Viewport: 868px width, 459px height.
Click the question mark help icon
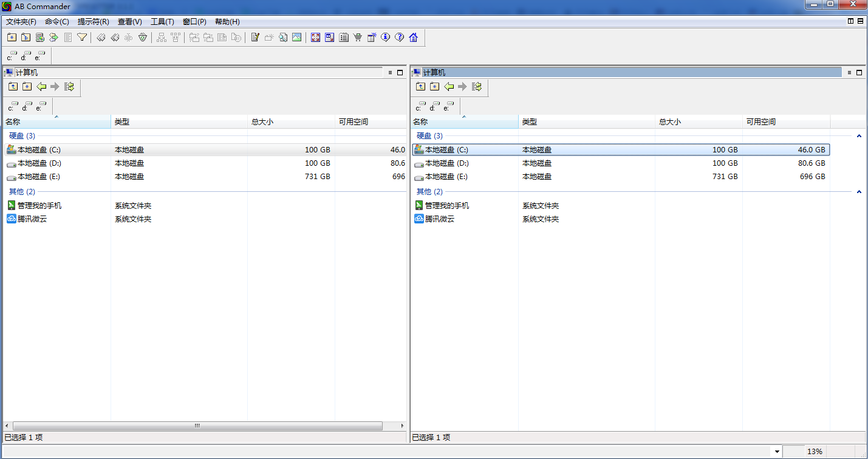pos(399,37)
